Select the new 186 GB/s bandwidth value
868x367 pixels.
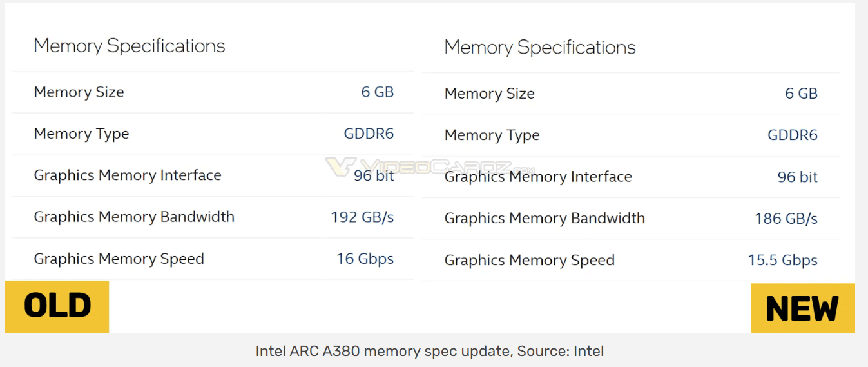click(x=786, y=219)
